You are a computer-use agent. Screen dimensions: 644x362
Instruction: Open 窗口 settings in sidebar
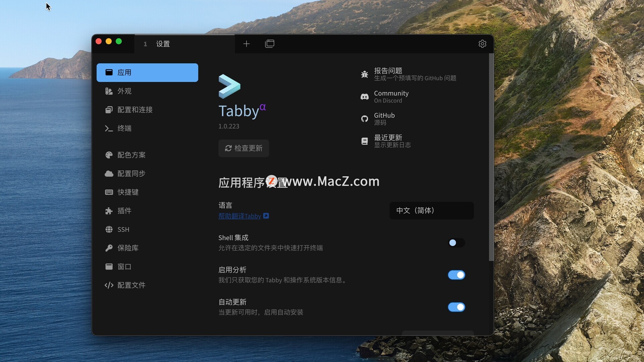coord(147,267)
